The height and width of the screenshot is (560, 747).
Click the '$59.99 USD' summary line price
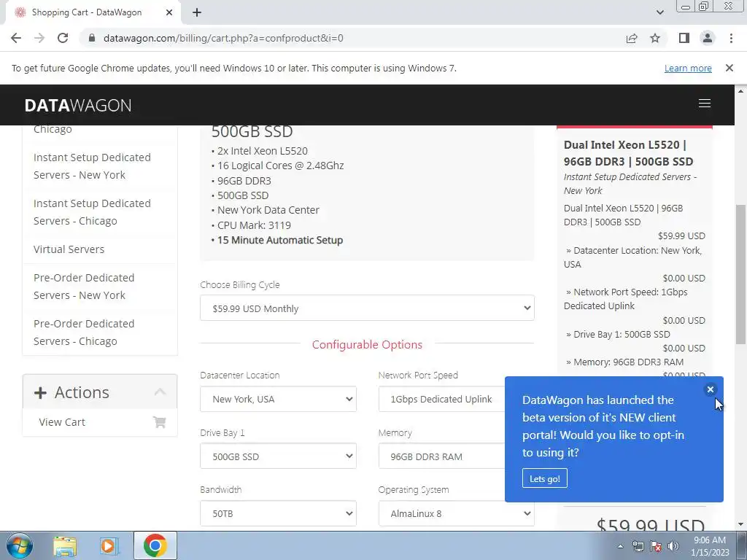point(681,236)
